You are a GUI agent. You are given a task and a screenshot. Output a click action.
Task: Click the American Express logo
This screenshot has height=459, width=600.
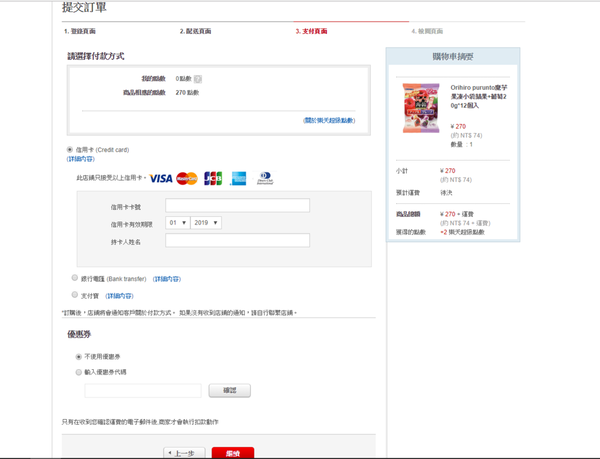pyautogui.click(x=238, y=179)
